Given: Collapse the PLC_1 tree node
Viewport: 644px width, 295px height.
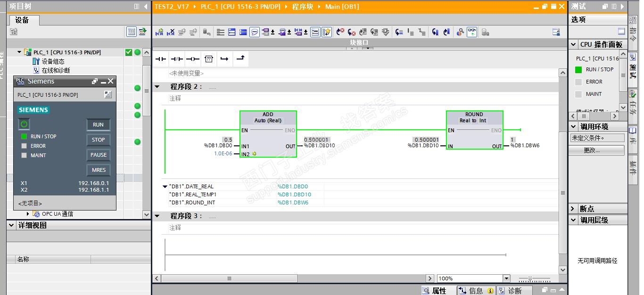Looking at the screenshot, I should (19, 52).
